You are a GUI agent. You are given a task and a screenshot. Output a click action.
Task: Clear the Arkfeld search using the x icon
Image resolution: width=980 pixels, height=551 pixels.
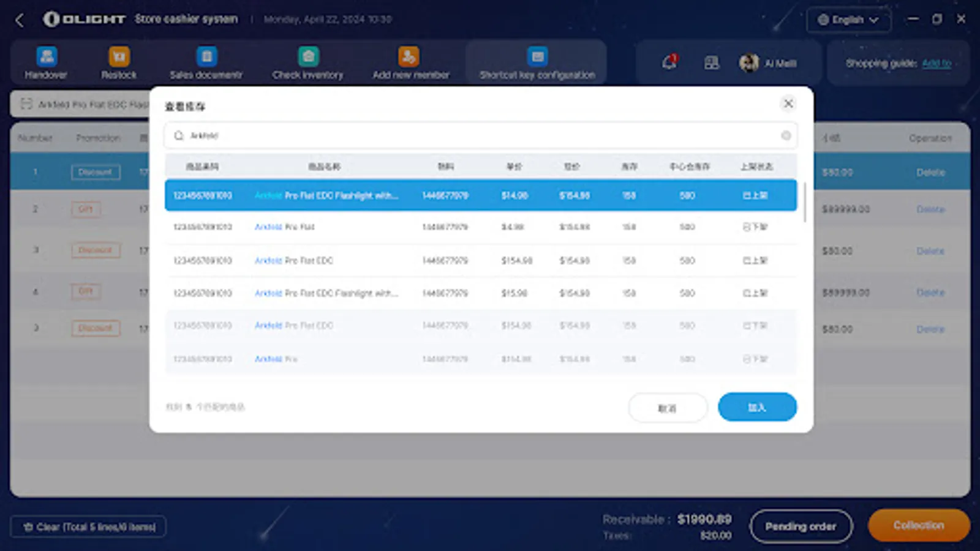(x=786, y=136)
